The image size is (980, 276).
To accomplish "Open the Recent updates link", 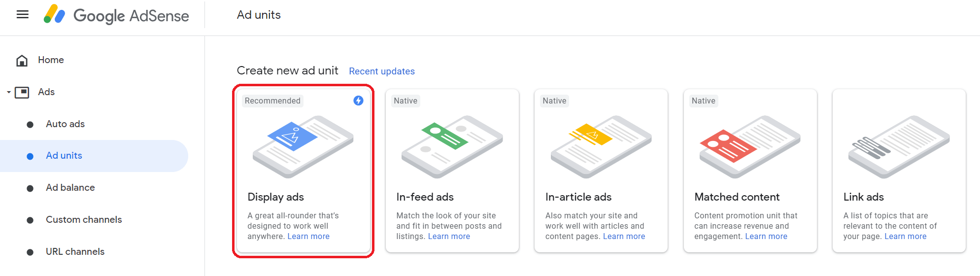I will coord(382,71).
